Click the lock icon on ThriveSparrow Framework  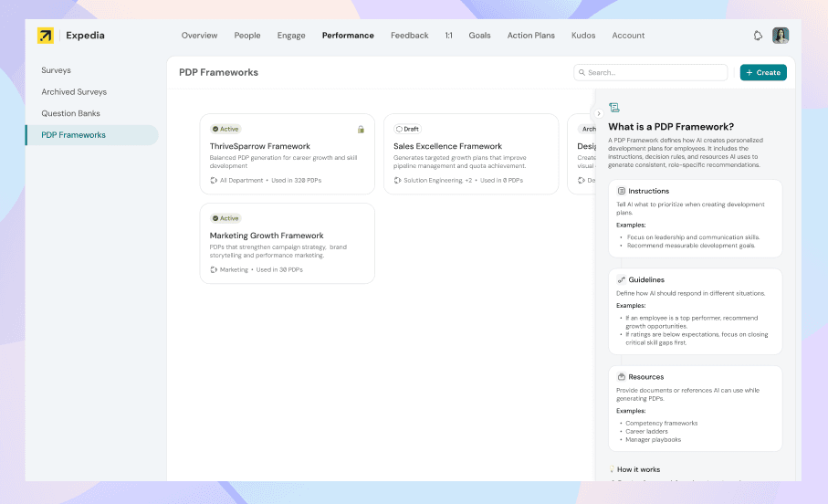point(361,129)
